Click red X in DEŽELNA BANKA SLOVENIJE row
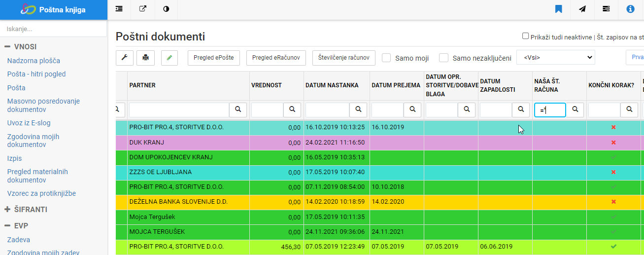Screen dimensions: 644x255 tap(613, 202)
